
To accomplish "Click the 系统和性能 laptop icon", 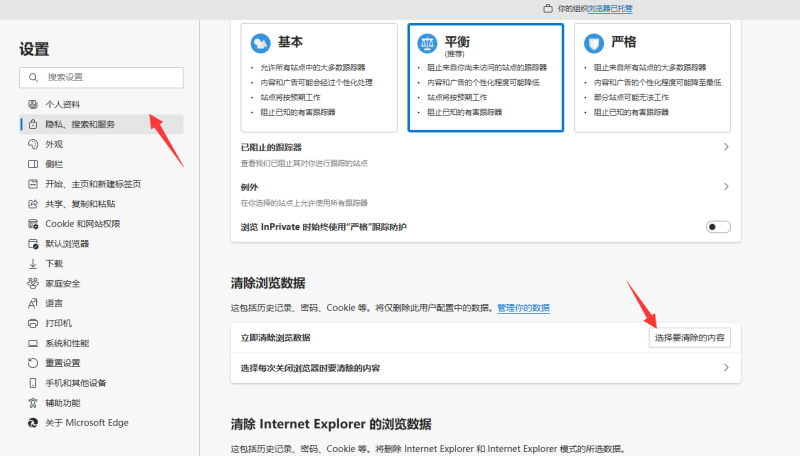I will (33, 343).
